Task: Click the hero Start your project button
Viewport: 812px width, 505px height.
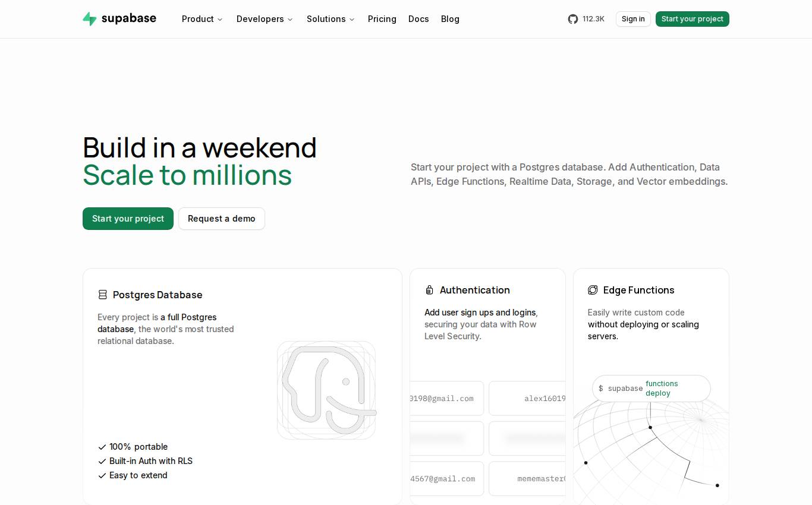Action: tap(128, 219)
